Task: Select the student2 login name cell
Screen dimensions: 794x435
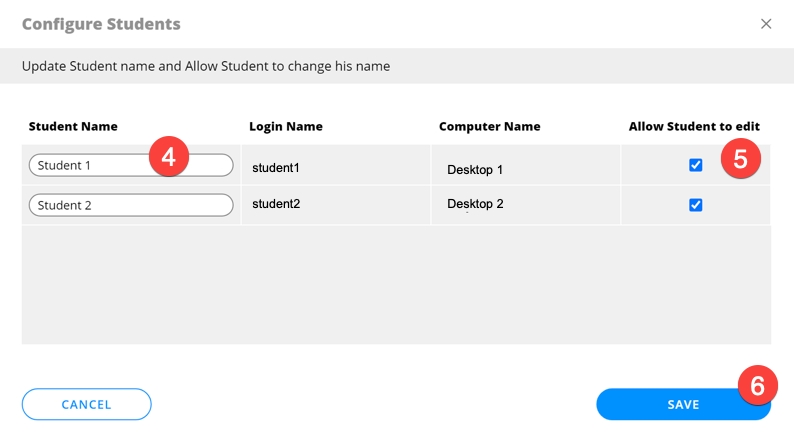Action: [x=276, y=204]
